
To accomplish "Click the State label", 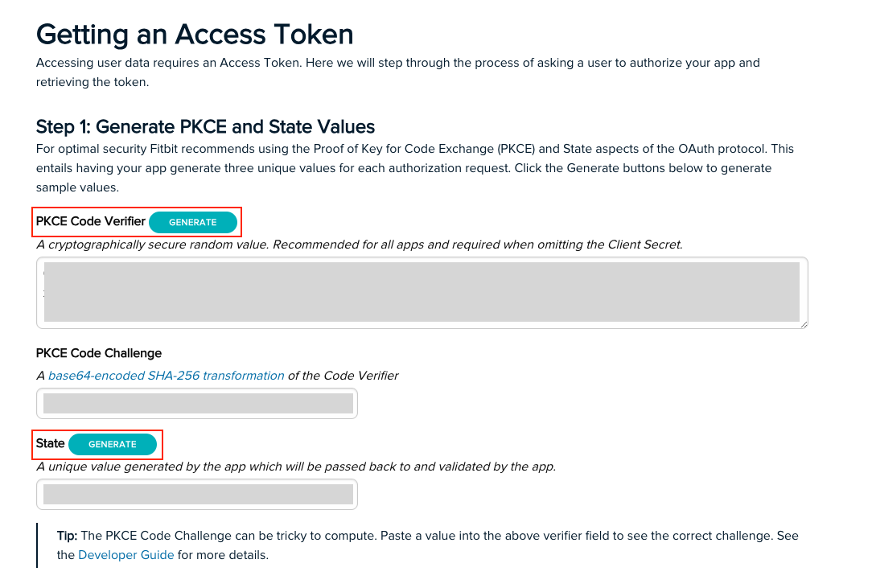I will pos(51,443).
